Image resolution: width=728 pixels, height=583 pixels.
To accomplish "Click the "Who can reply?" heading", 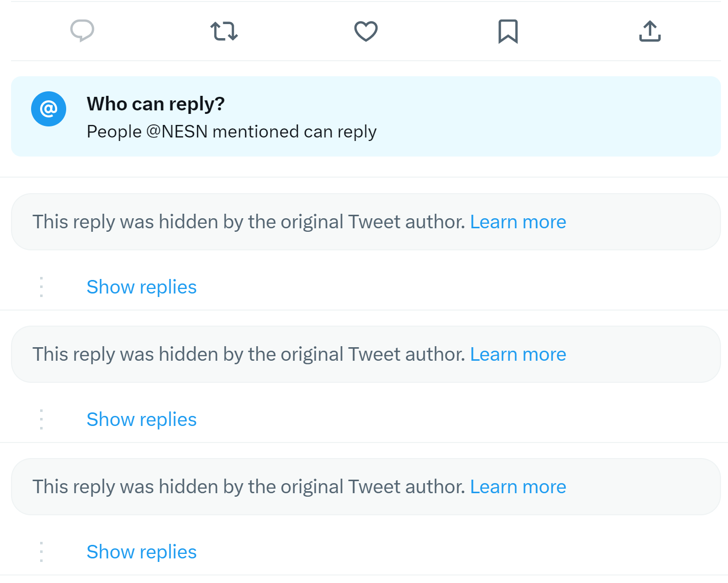I will point(156,104).
